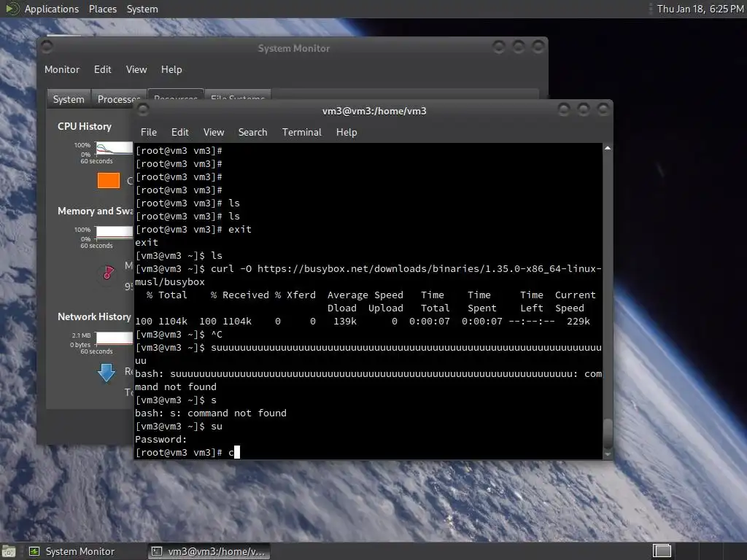This screenshot has width=747, height=560.
Task: Click the terminal window menu button at title left
Action: coord(143,110)
